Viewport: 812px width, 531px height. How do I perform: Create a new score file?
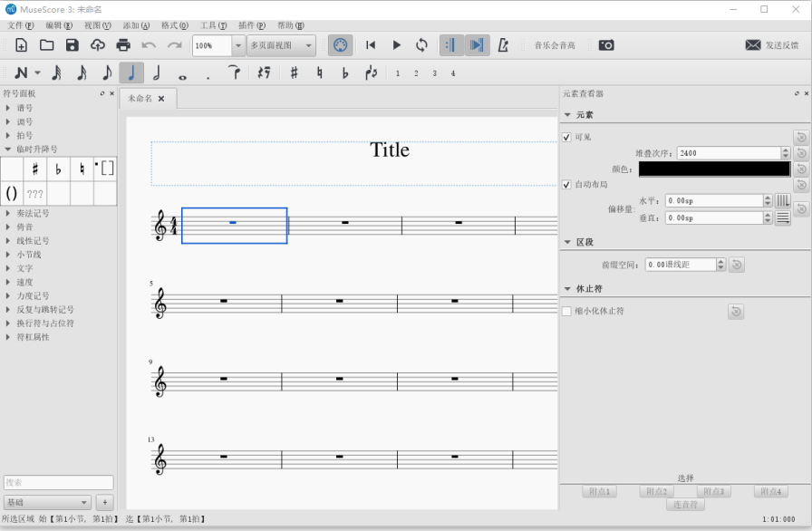pyautogui.click(x=21, y=45)
